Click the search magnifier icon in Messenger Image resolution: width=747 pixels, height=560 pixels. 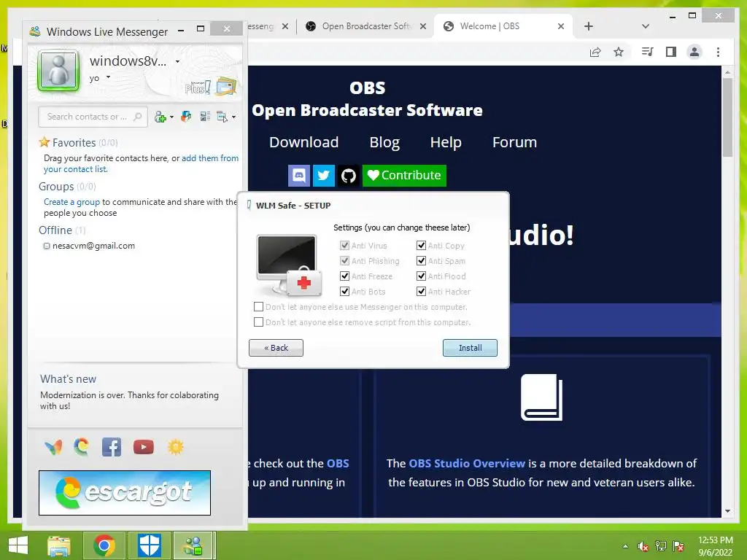pos(138,117)
